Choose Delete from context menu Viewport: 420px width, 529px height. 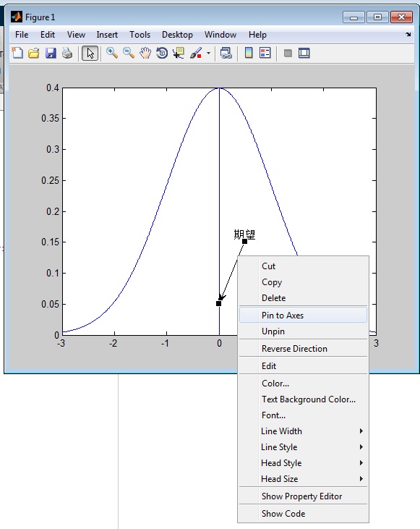(x=303, y=298)
